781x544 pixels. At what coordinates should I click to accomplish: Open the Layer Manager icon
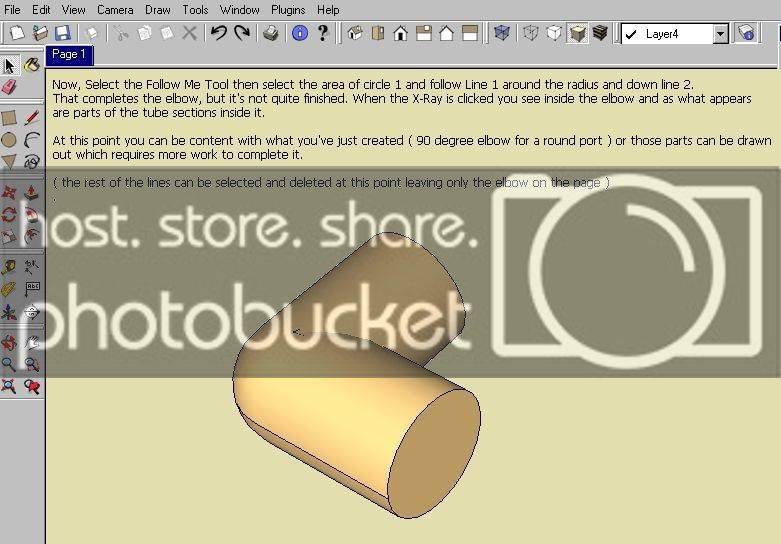pos(746,33)
